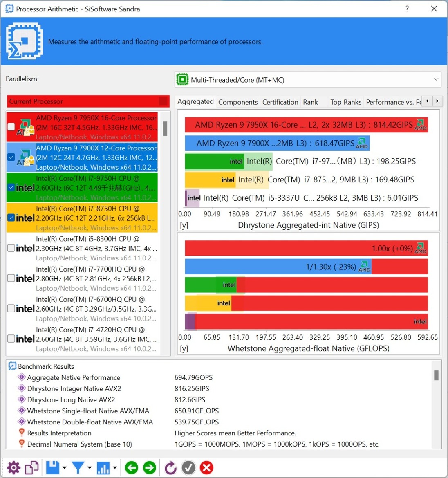Screen dimensions: 448x478
Task: Open the save icon dropdown arrow
Action: coord(64,468)
